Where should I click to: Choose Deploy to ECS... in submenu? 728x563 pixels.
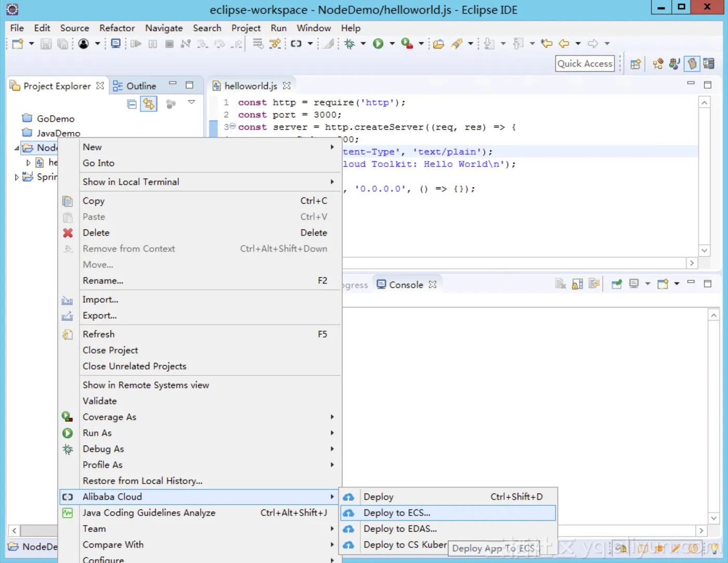pyautogui.click(x=448, y=513)
